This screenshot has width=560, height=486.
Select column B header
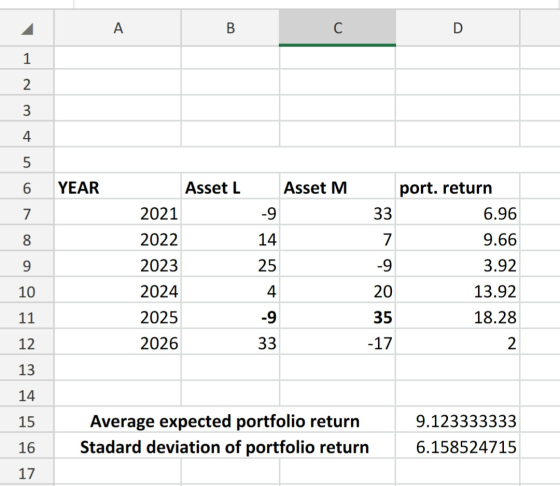[230, 28]
